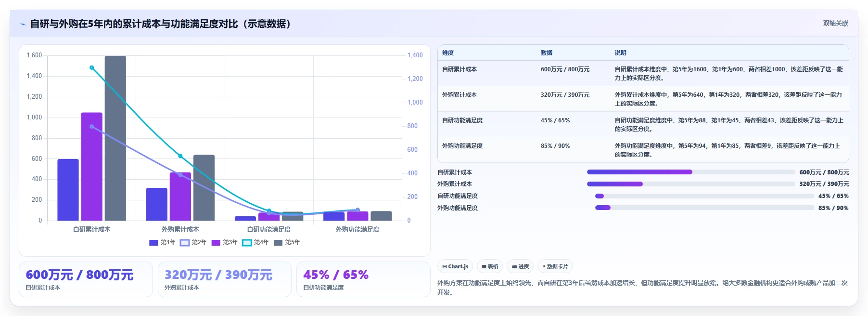Click the 说明 column header
This screenshot has height=316, width=868.
[x=620, y=53]
